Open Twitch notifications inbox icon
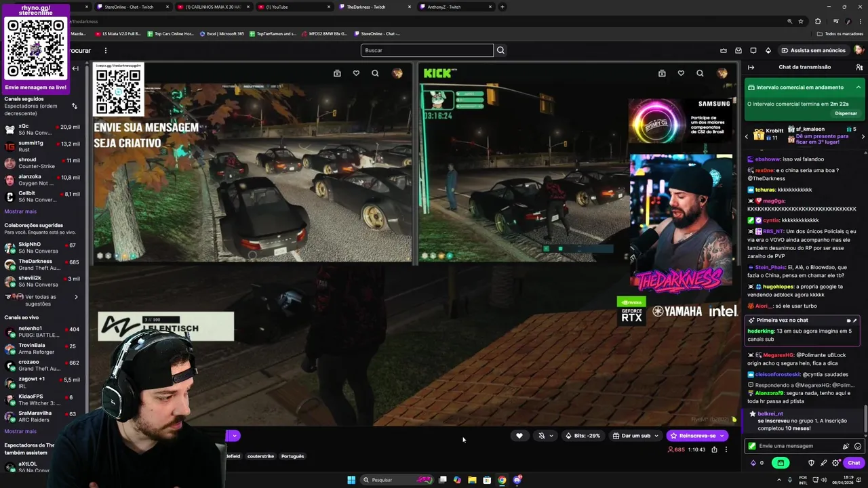The image size is (868, 488). pos(738,50)
